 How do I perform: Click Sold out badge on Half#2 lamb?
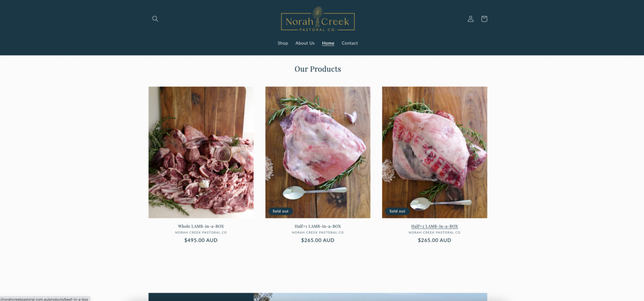coord(397,211)
